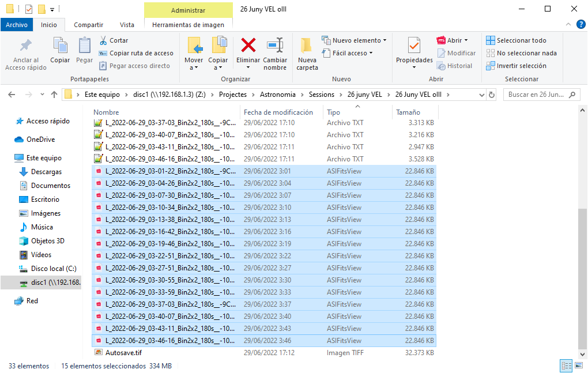Open the Archivo menu
Viewport: 588px width, 373px height.
17,25
